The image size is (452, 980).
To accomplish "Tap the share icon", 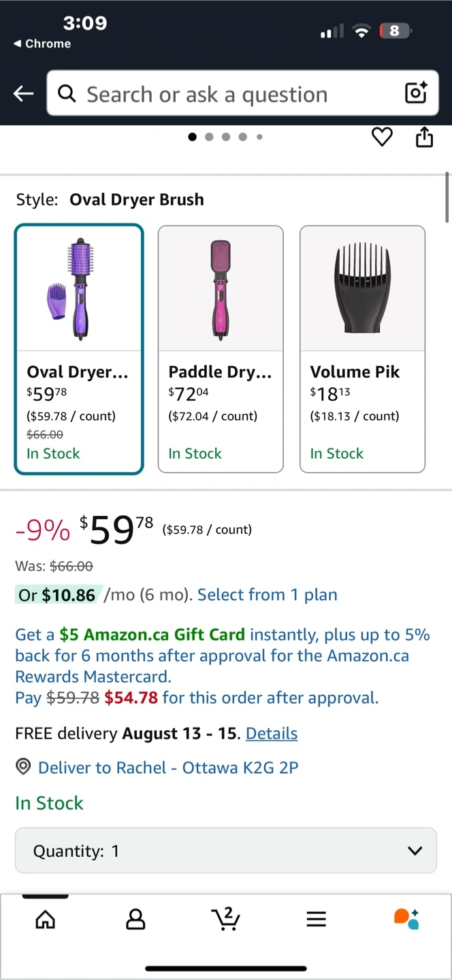I will (424, 137).
